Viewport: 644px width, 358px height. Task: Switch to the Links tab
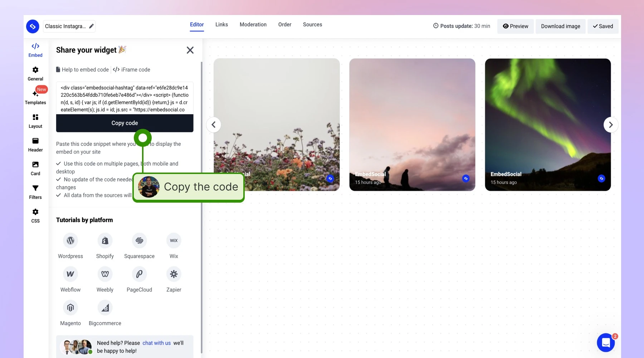[221, 25]
